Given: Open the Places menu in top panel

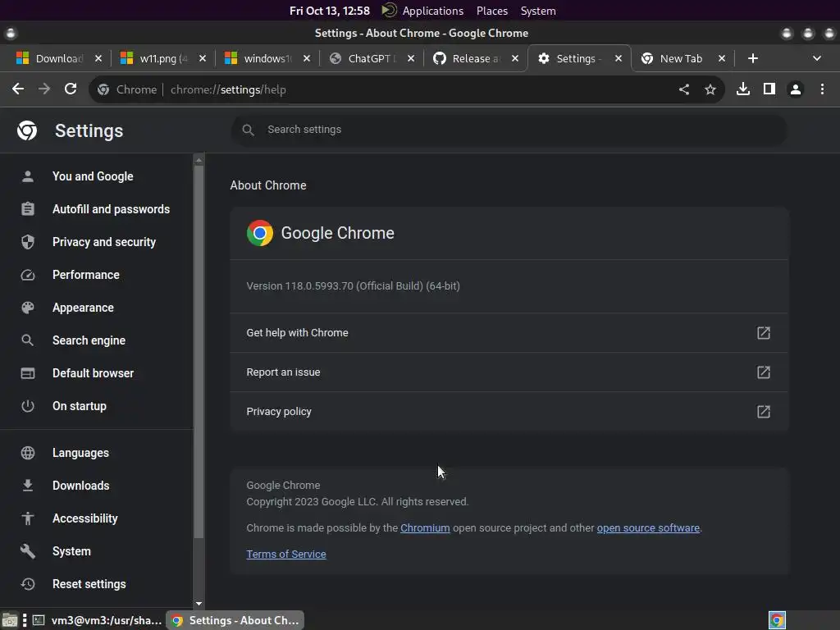Looking at the screenshot, I should [x=492, y=11].
